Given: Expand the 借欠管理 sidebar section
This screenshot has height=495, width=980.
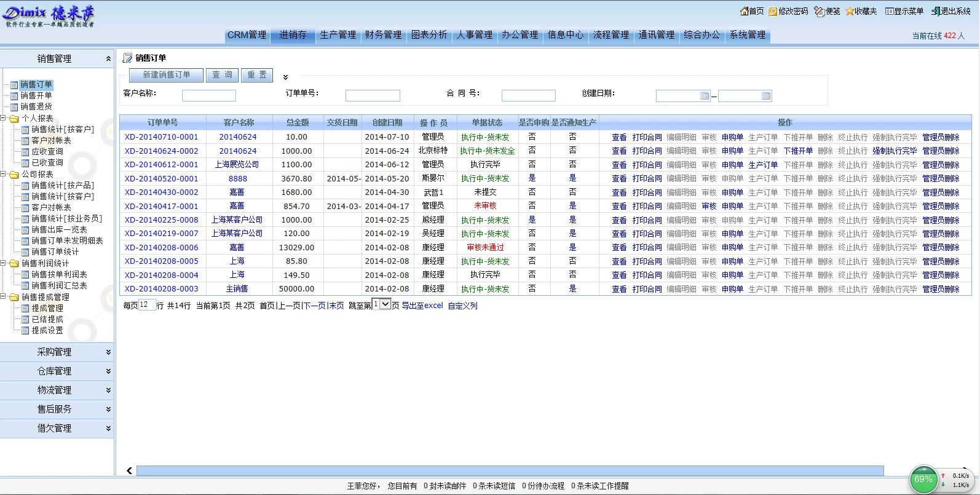Looking at the screenshot, I should point(108,429).
